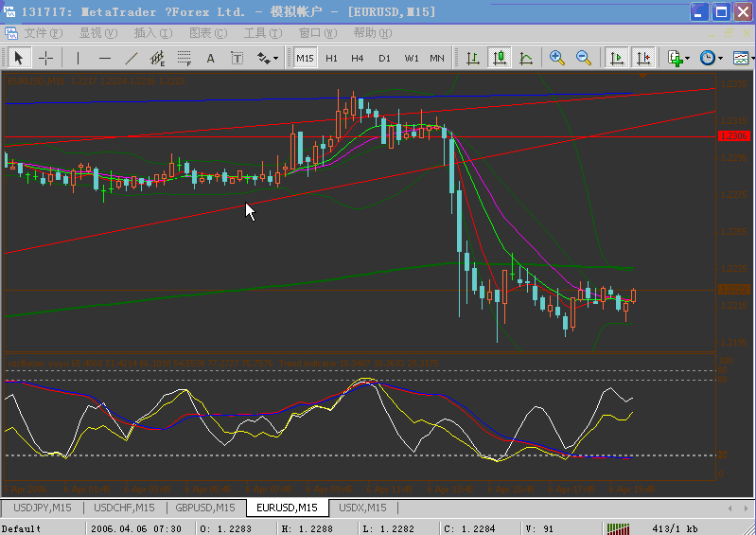
Task: Toggle chart shift from right edge
Action: [x=643, y=58]
